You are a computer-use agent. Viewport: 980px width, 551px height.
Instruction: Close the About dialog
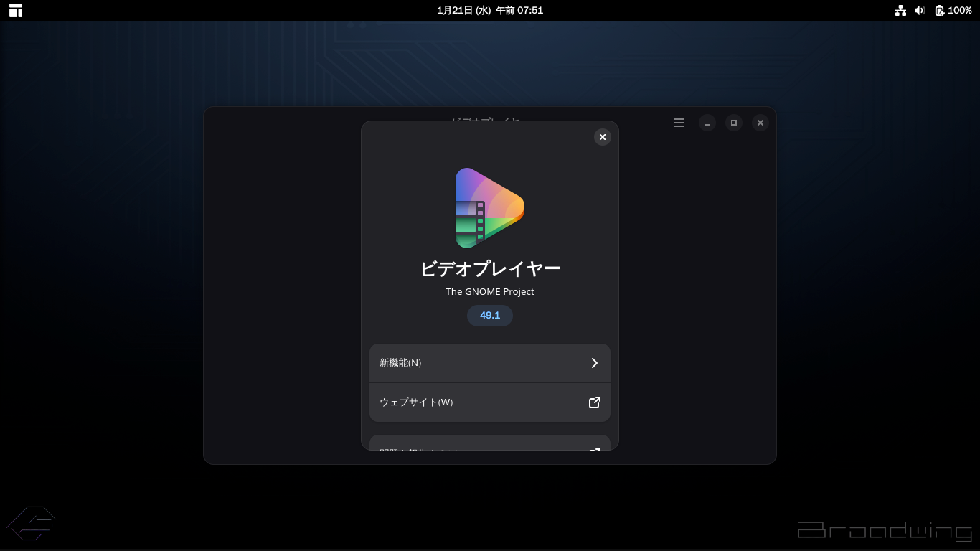(603, 137)
